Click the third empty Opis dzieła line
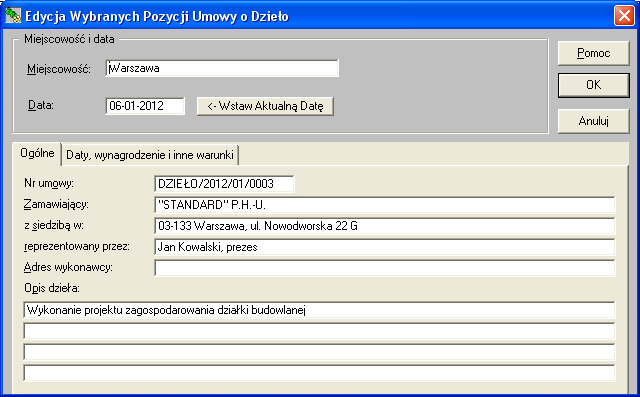Screen dimensions: 640x397 [x=319, y=352]
